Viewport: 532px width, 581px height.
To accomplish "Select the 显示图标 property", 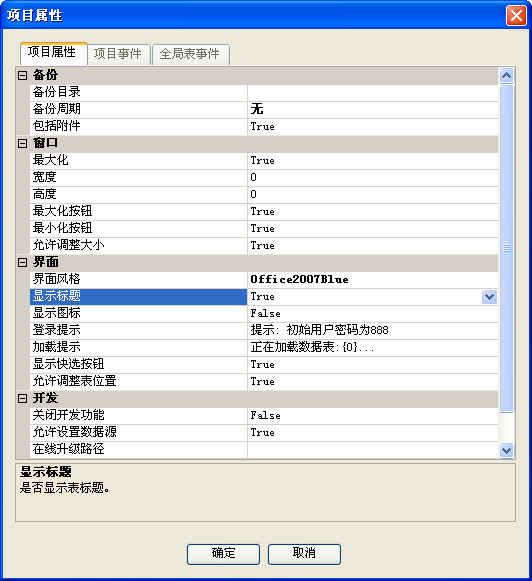I will [139, 313].
